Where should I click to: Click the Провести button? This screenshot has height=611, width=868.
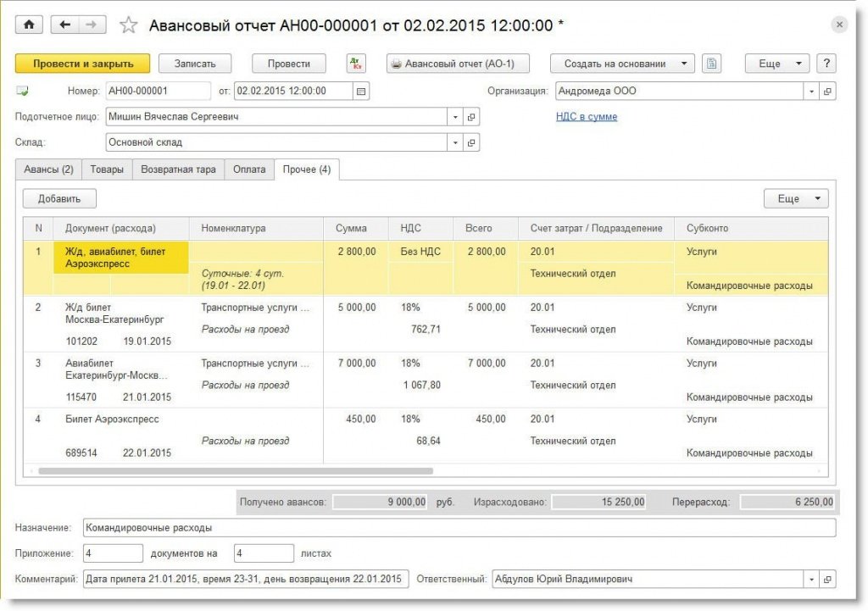[x=289, y=64]
